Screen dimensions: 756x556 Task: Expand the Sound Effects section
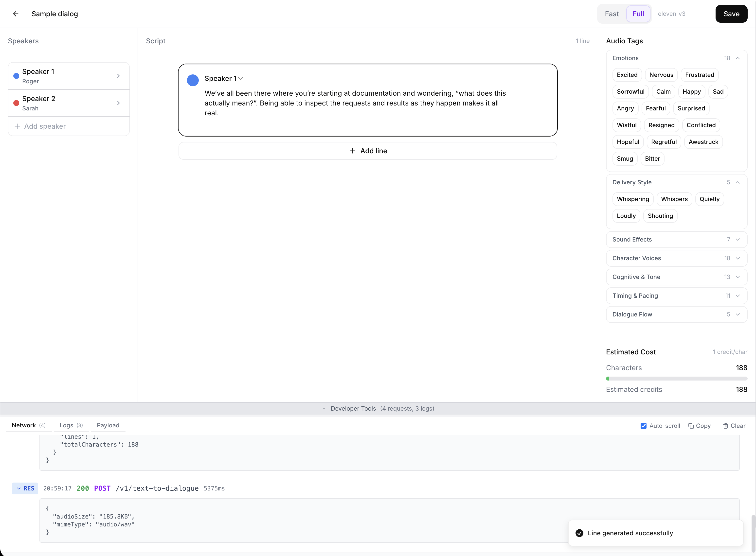[x=738, y=240]
